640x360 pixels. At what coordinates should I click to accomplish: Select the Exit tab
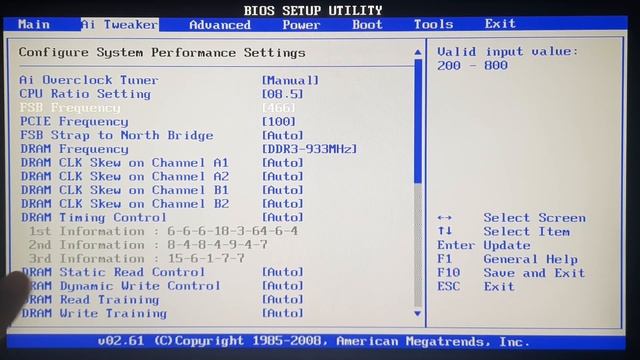[500, 24]
